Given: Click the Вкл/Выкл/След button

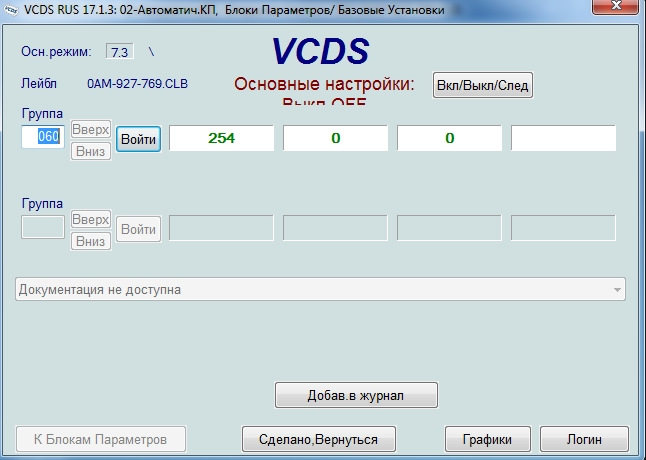Looking at the screenshot, I should click(x=482, y=85).
